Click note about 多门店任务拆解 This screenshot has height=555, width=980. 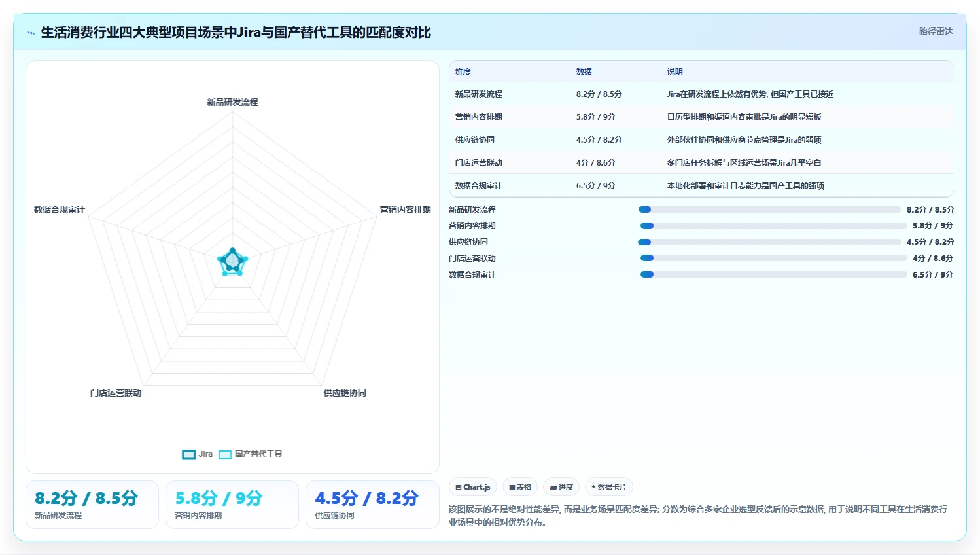tap(744, 163)
